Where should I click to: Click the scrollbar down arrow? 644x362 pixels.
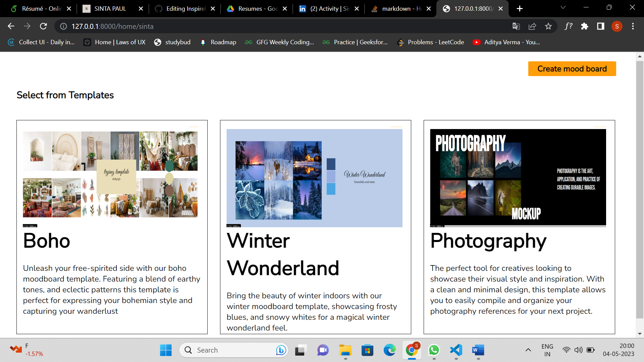(x=639, y=334)
